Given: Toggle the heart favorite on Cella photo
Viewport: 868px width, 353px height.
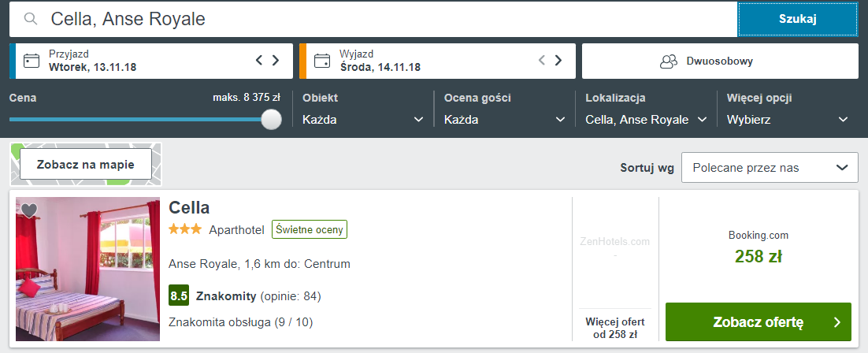Looking at the screenshot, I should click(x=29, y=210).
